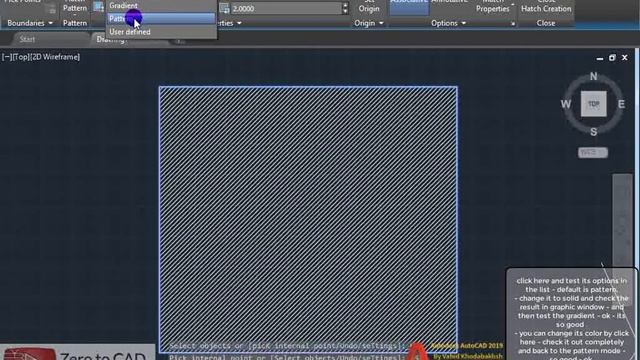The image size is (640, 360).
Task: Click the Set Origin button
Action: pyautogui.click(x=369, y=7)
